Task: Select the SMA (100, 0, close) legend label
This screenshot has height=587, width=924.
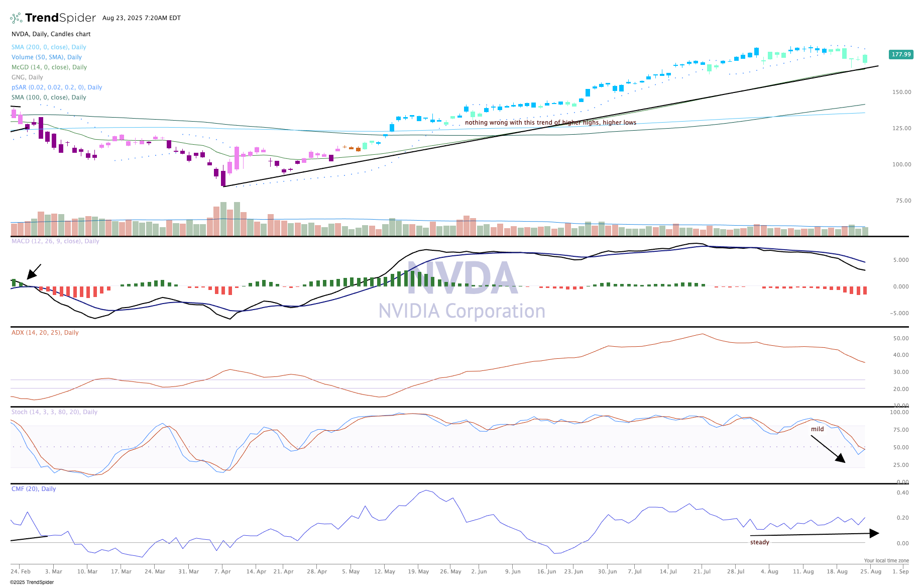Action: 49,97
